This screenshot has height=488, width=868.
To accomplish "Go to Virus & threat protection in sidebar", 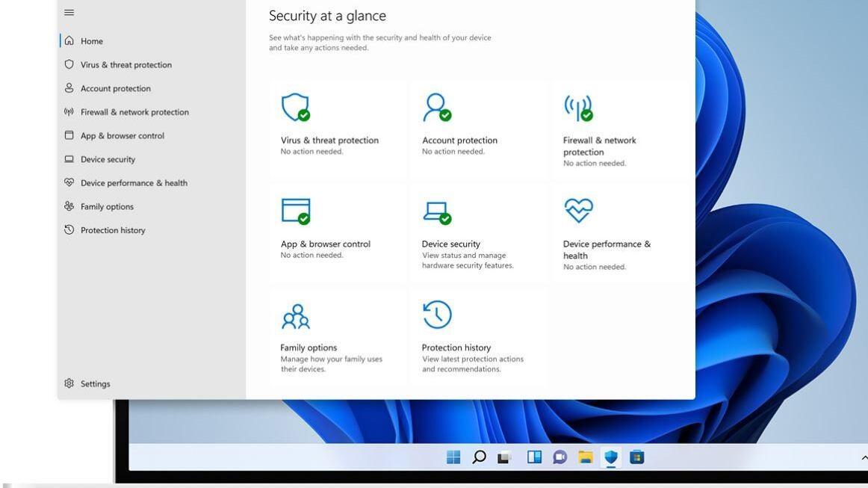I will click(x=125, y=65).
